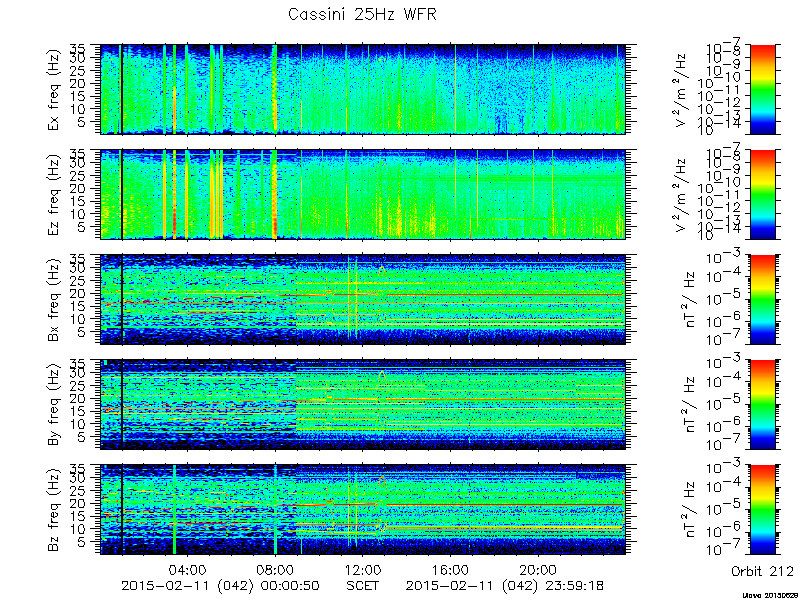Click the Orbit 212 label
Image resolution: width=800 pixels, height=600 pixels.
tap(762, 571)
